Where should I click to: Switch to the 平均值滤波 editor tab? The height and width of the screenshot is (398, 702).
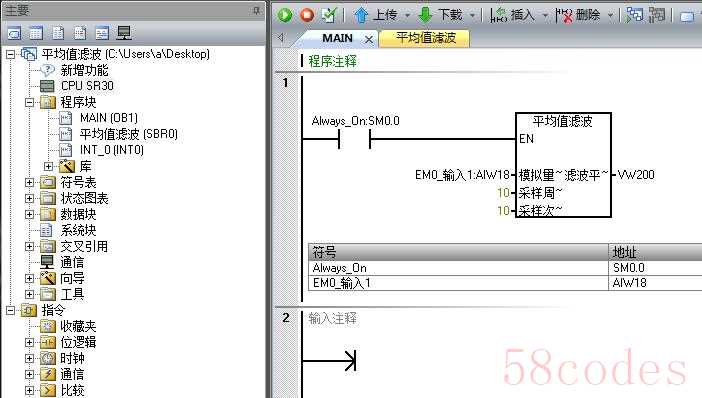425,38
